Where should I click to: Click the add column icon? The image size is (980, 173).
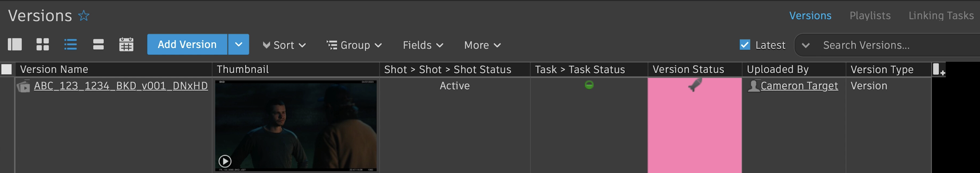(938, 70)
